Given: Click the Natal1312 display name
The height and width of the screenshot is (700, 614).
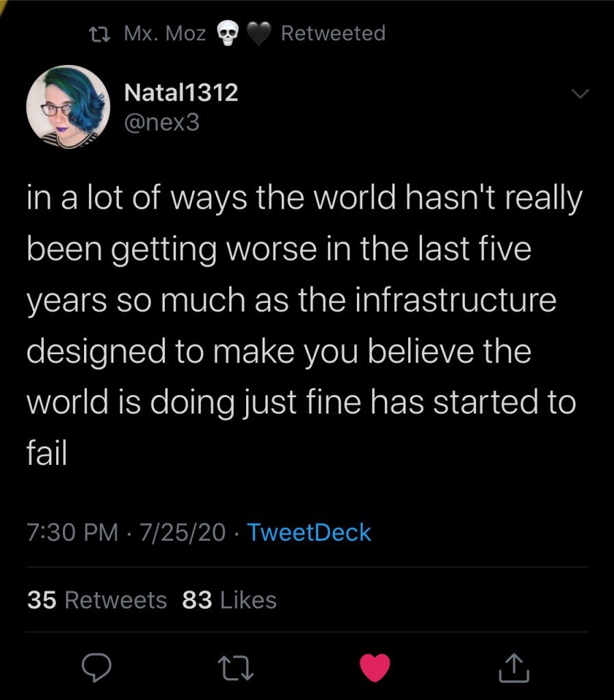Looking at the screenshot, I should 181,92.
